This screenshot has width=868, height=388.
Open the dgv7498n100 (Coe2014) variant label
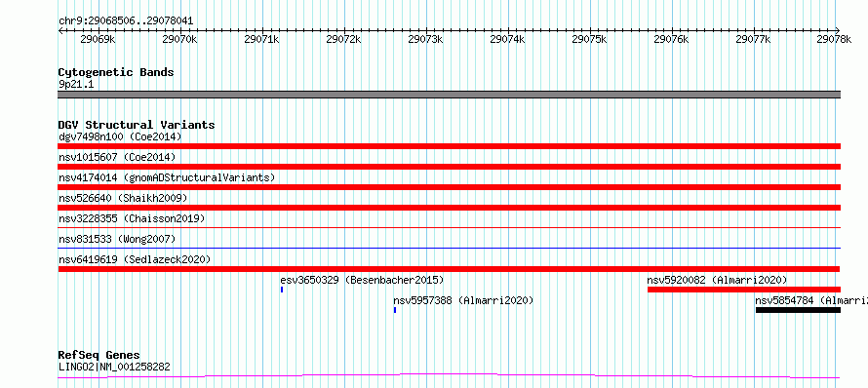[x=120, y=136]
